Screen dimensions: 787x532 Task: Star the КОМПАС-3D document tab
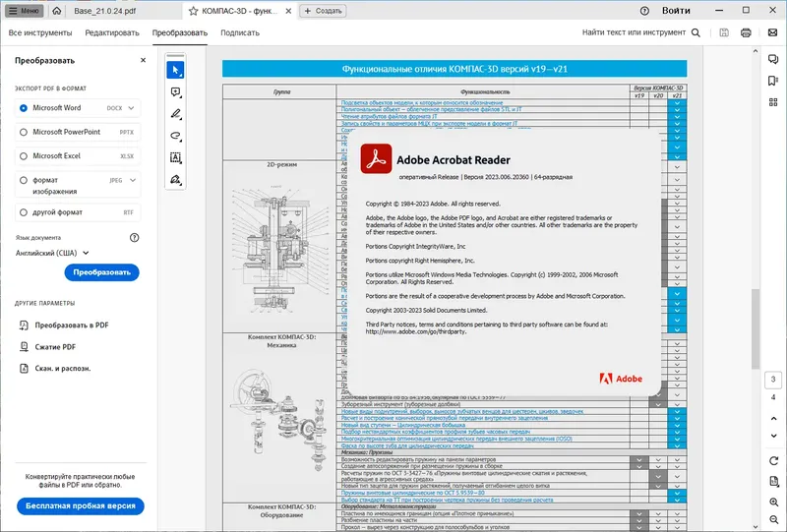pos(193,11)
